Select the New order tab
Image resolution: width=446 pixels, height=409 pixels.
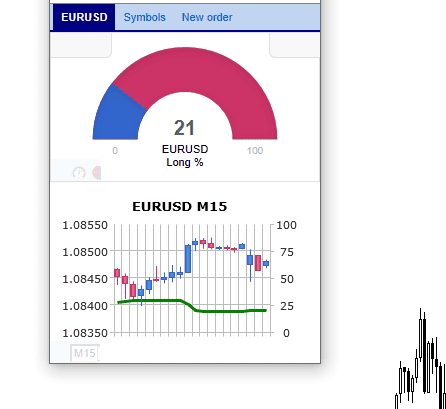point(207,17)
